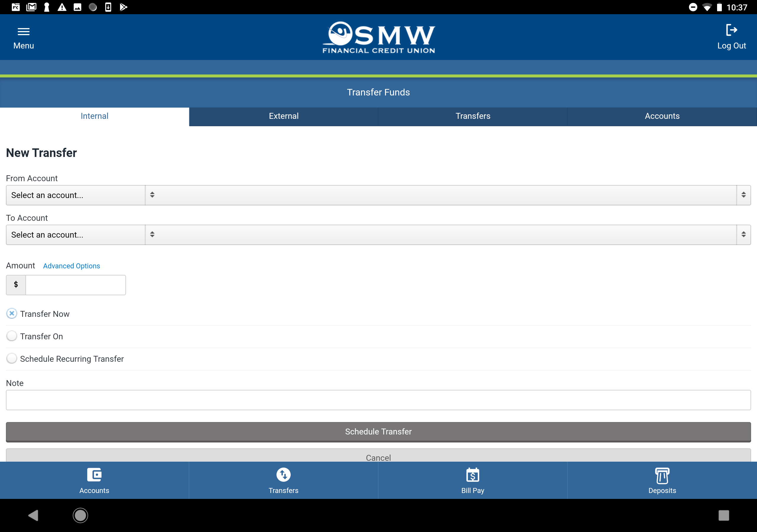Screen dimensions: 757x532
Task: Open Deposits icon in bottom bar
Action: pos(662,475)
